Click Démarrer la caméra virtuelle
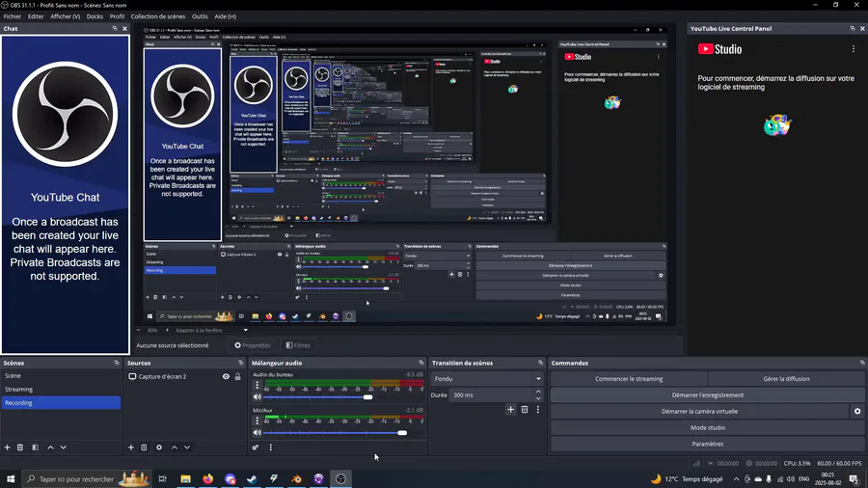 point(700,411)
